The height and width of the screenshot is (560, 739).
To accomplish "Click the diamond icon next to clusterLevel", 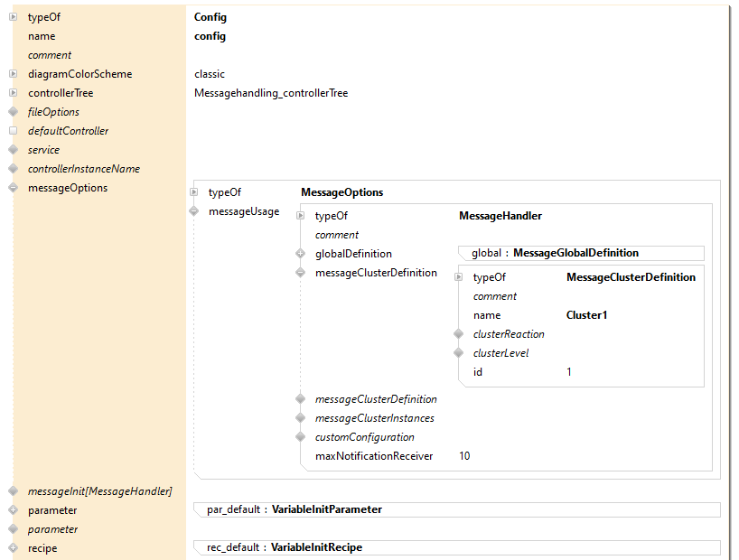I will [458, 353].
